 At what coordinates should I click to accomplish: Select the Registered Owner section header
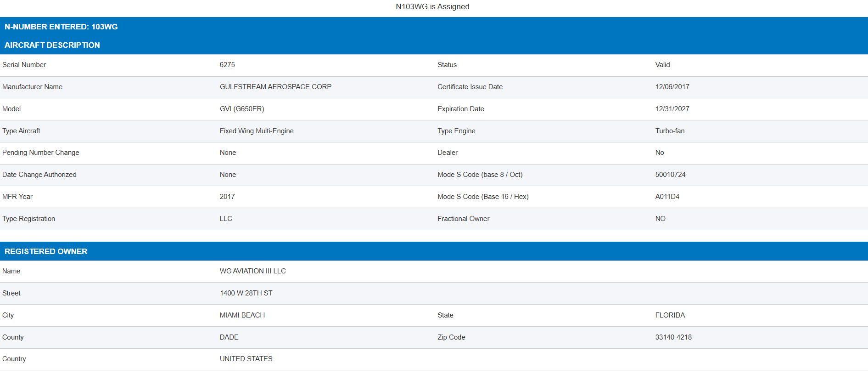pos(46,251)
